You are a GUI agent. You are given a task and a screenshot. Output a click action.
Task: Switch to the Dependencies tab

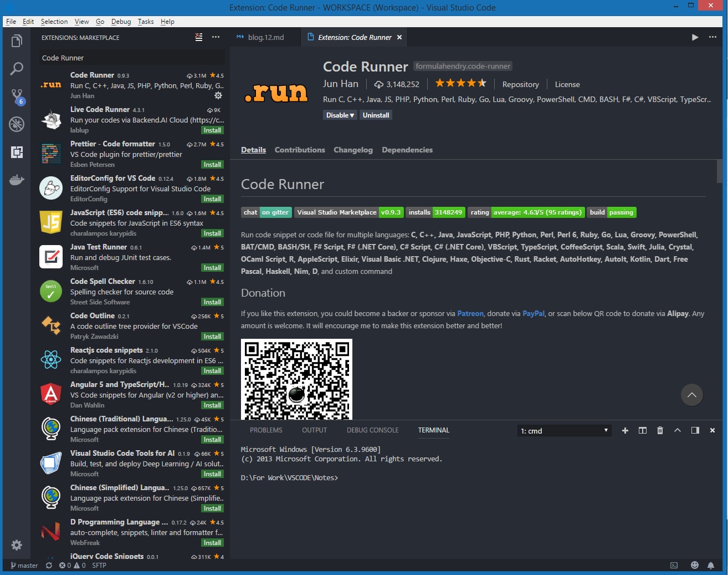click(x=407, y=150)
